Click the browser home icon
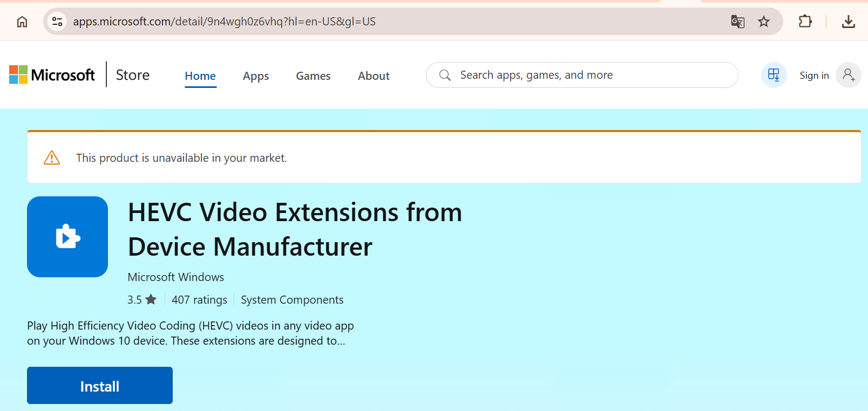 [x=22, y=22]
